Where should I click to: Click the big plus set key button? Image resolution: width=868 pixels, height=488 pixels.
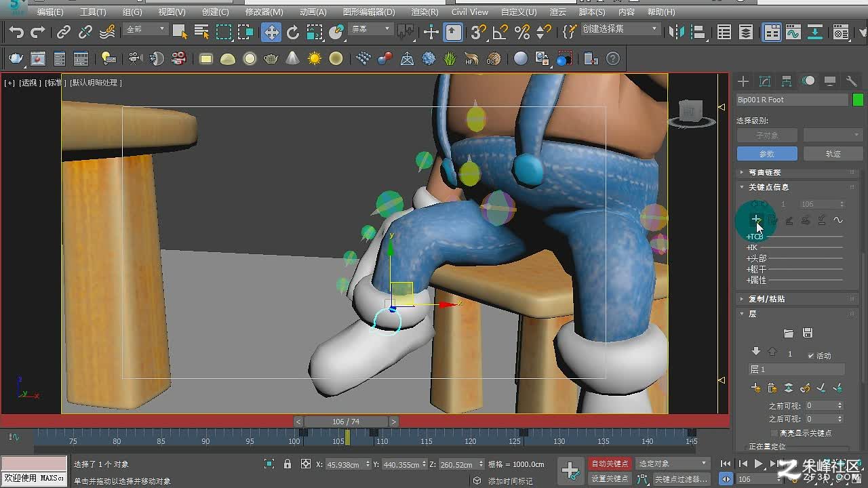click(x=570, y=470)
